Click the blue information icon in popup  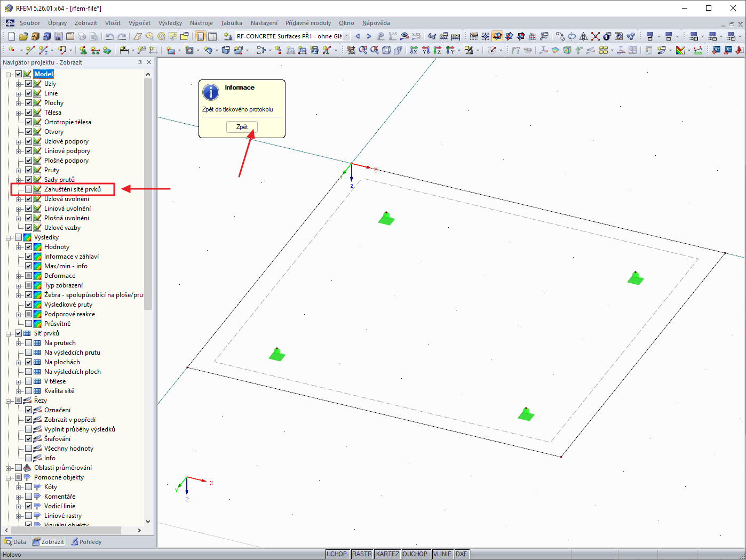(211, 92)
